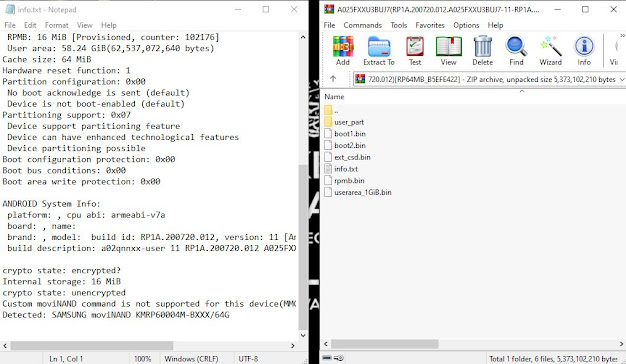Select the user_part folder
Image resolution: width=626 pixels, height=364 pixels.
(x=344, y=122)
